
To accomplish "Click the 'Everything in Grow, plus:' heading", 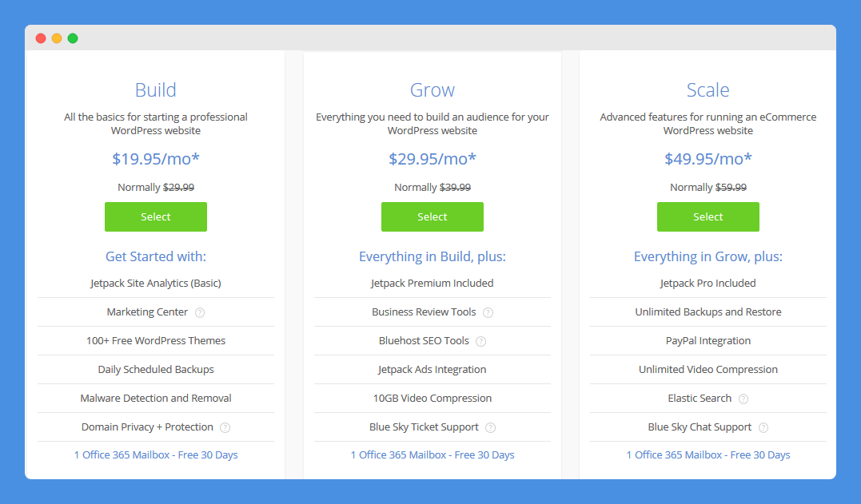I will pos(708,256).
